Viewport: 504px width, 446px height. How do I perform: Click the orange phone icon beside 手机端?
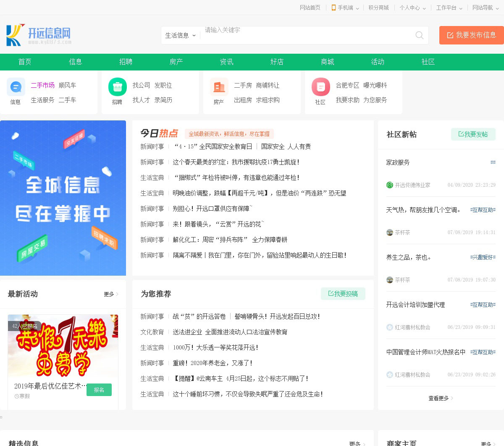point(333,8)
